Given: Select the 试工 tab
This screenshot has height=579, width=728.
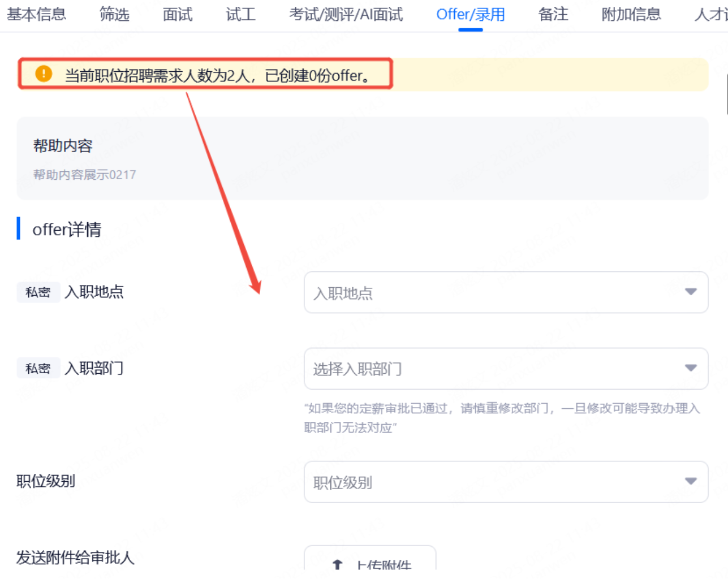Looking at the screenshot, I should click(241, 14).
